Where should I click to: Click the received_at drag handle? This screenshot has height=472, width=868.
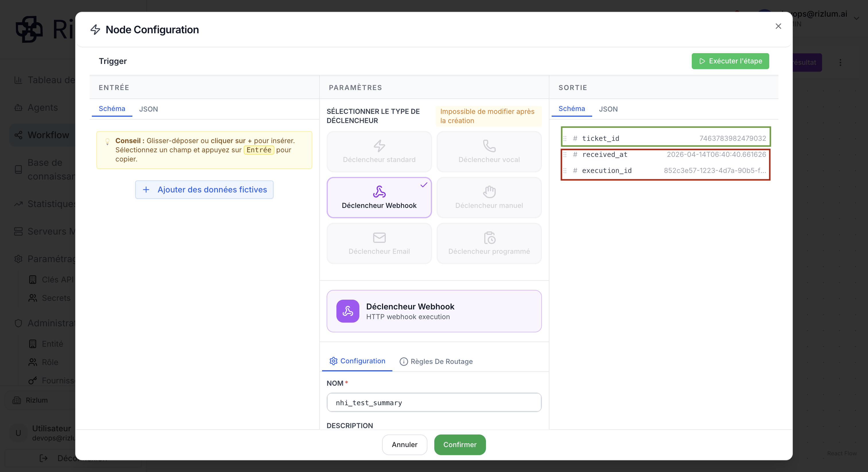coord(565,155)
